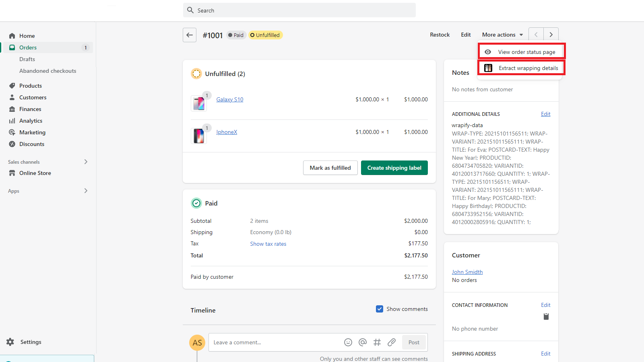
Task: Click the IphoneX product thumbnail
Action: click(199, 136)
